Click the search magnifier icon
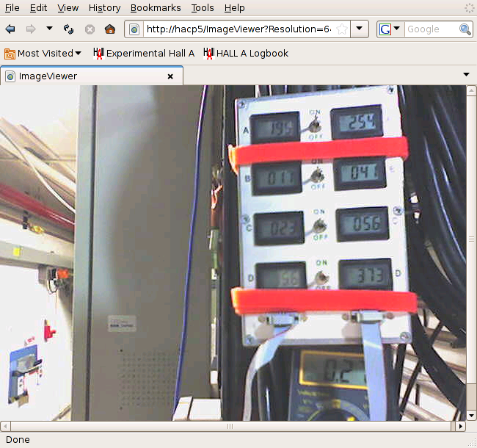 pos(465,29)
